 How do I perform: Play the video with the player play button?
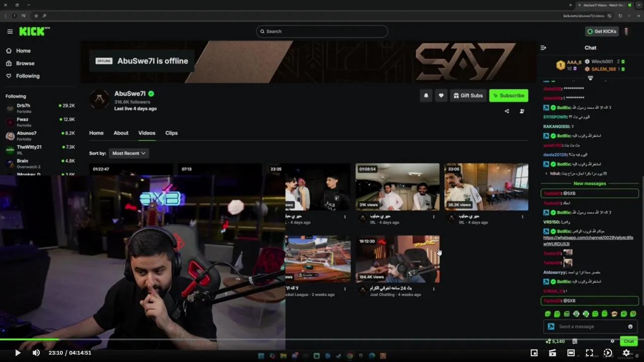coord(18,353)
